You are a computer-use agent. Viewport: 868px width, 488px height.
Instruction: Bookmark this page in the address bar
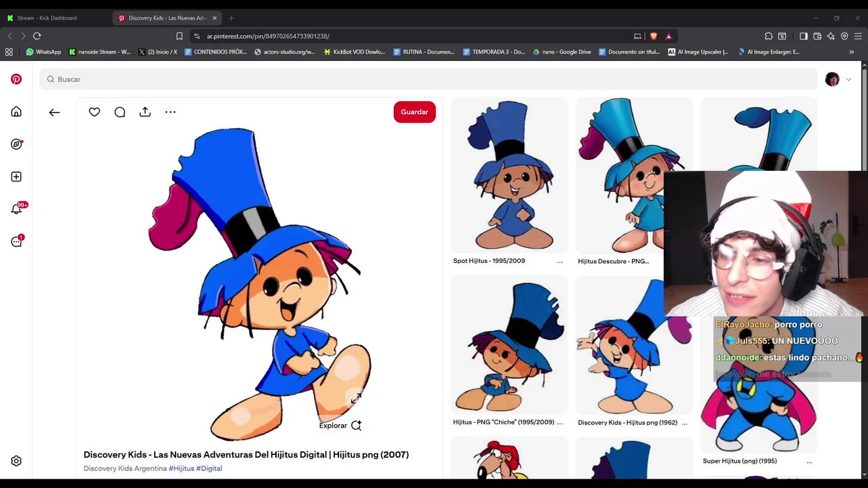tap(179, 36)
